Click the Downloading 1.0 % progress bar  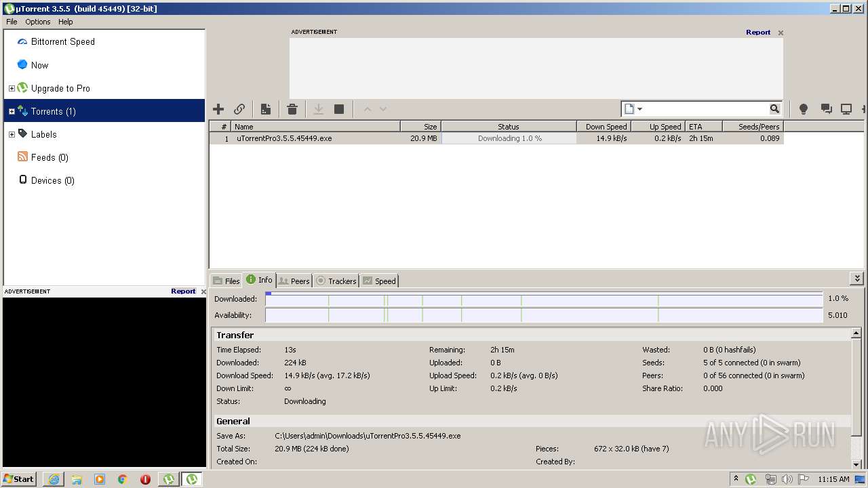click(509, 138)
